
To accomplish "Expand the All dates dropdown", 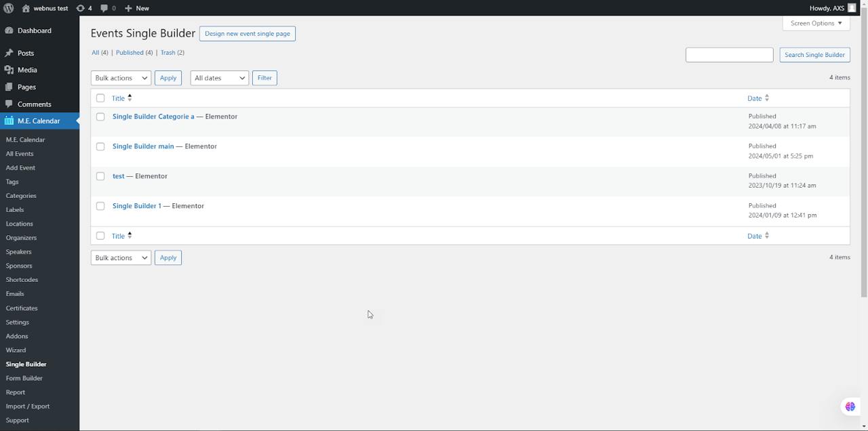I will coord(218,77).
